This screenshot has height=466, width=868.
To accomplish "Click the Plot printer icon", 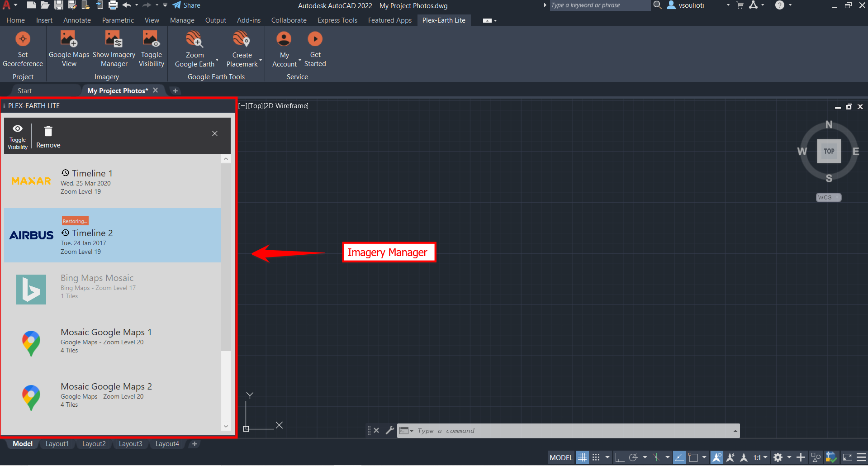I will click(x=113, y=5).
